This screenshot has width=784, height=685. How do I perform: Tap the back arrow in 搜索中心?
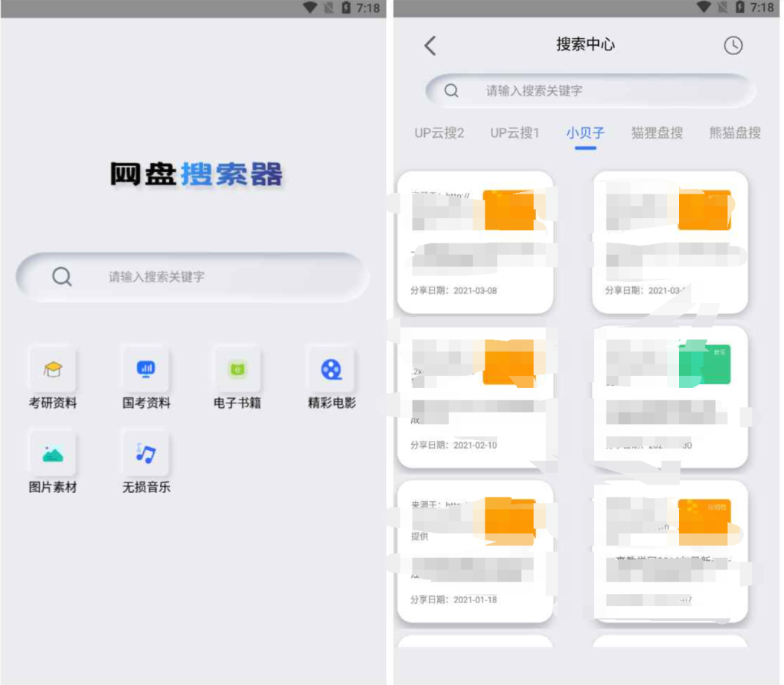tap(430, 45)
